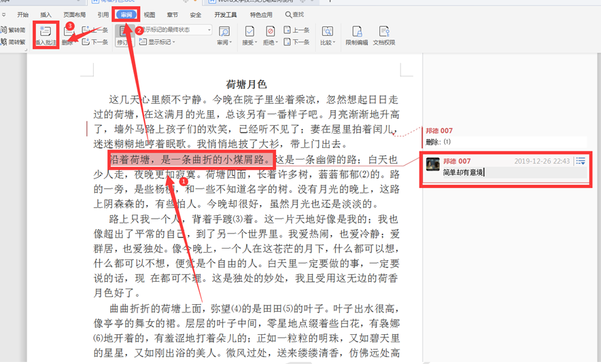Click 繁转简 conversion button
This screenshot has width=601, height=364.
[x=13, y=30]
